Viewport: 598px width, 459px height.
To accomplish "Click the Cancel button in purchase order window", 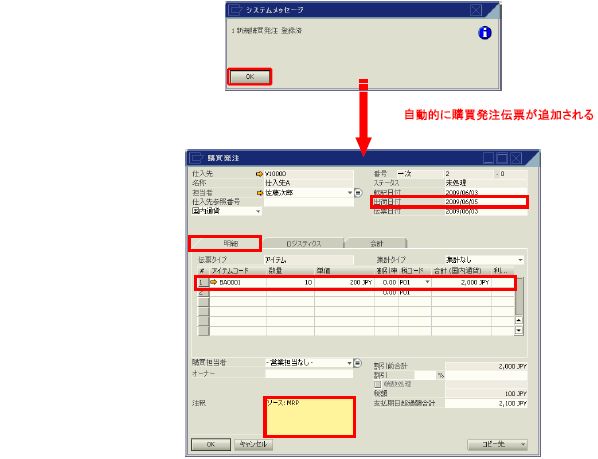I will pos(254,444).
